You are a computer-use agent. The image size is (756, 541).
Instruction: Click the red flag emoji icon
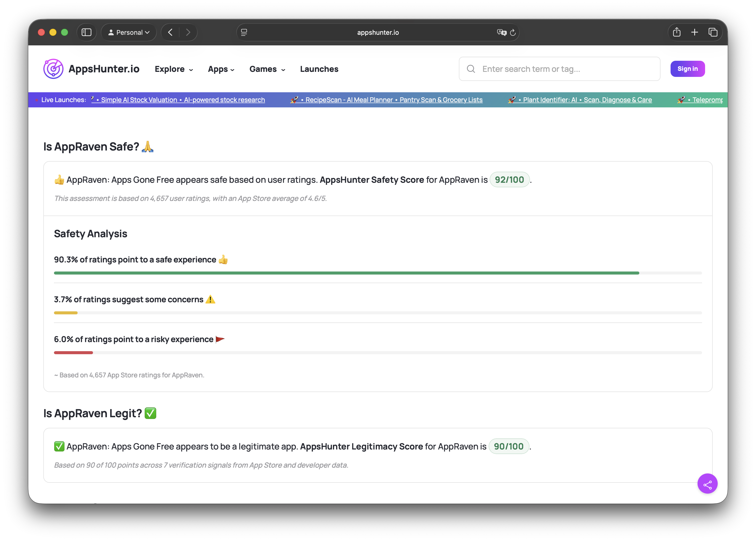(220, 339)
